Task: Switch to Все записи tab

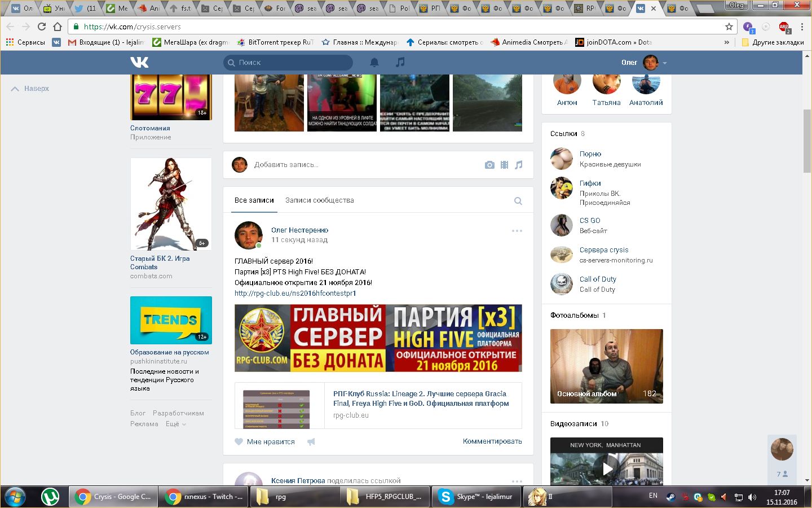Action: click(254, 200)
